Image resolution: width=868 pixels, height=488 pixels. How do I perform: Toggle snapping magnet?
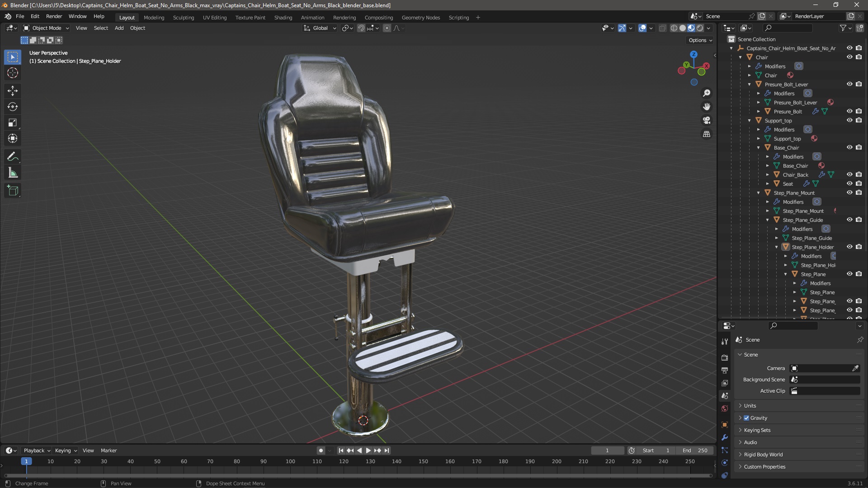click(x=361, y=28)
